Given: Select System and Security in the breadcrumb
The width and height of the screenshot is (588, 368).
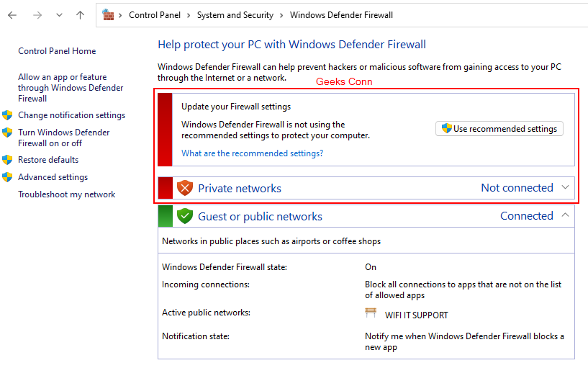Looking at the screenshot, I should click(x=235, y=15).
